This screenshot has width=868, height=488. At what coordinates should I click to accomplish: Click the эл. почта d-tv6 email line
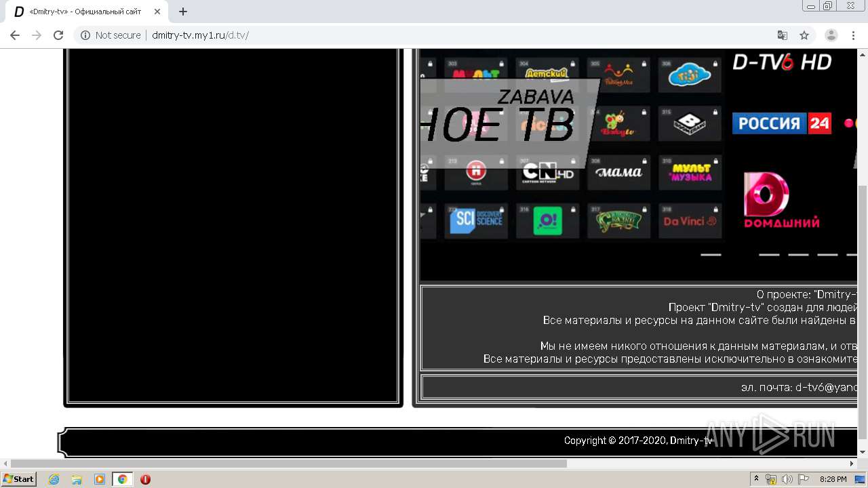800,387
